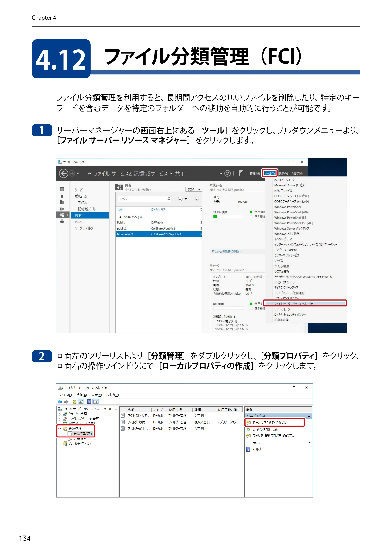Image resolution: width=392 pixels, height=554 pixels.
Task: Click フォルダー管理プロパティの設定... action
Action: pyautogui.click(x=273, y=436)
